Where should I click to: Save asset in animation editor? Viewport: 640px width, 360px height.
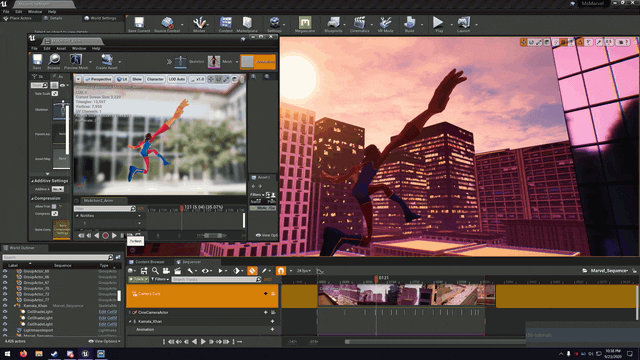pyautogui.click(x=37, y=62)
